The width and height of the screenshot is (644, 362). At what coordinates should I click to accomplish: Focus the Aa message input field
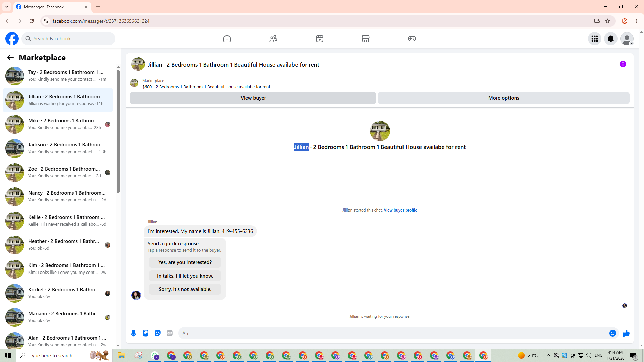(x=392, y=333)
